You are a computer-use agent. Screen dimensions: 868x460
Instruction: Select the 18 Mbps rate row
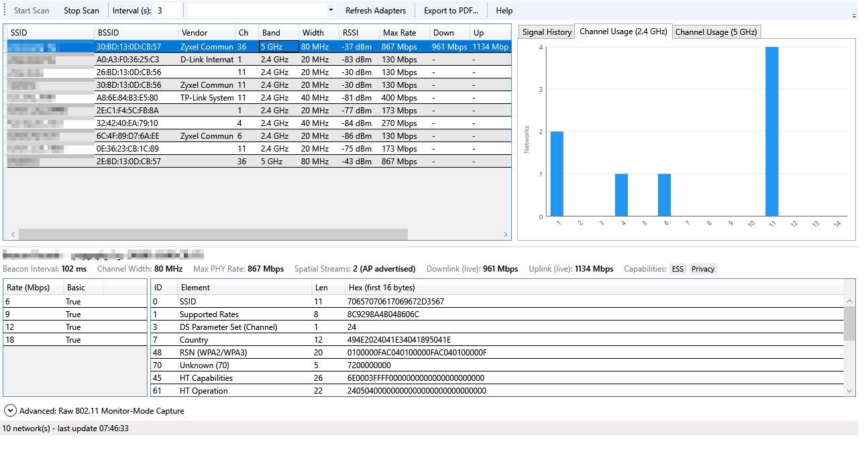(75, 340)
